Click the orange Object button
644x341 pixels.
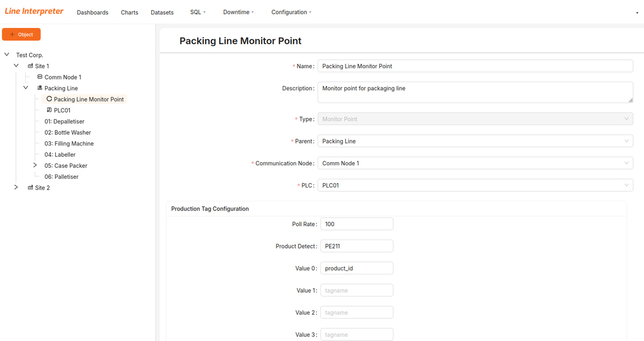[21, 34]
